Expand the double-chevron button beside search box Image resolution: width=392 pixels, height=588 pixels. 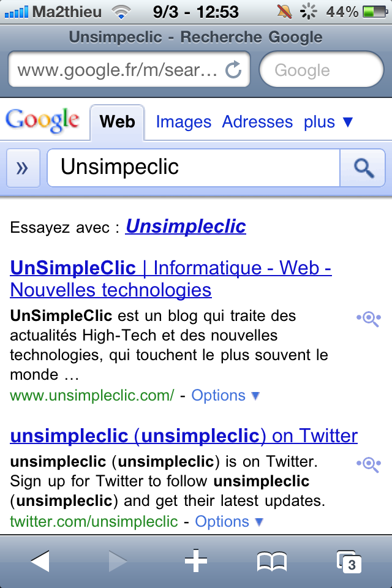[23, 168]
